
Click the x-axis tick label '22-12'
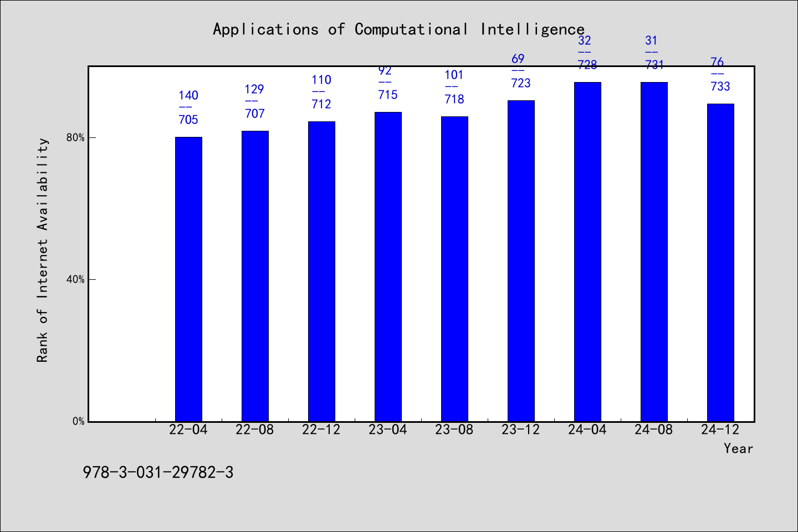[321, 430]
